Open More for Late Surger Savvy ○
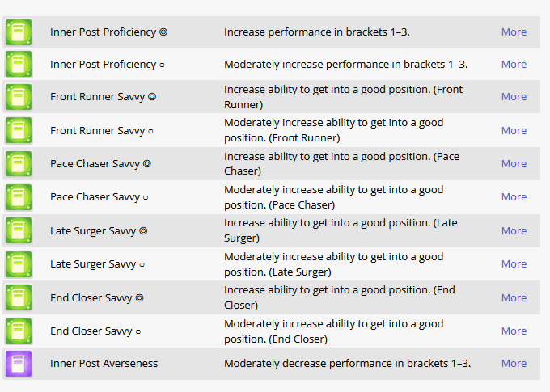Viewport: 550px width, 392px height. click(514, 264)
